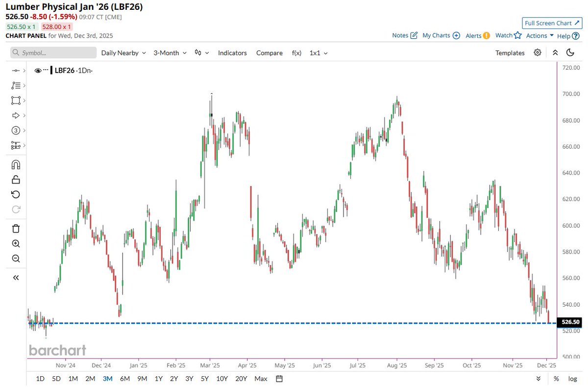Select the 1M time range
Screen dimensions: 588x387
click(73, 378)
